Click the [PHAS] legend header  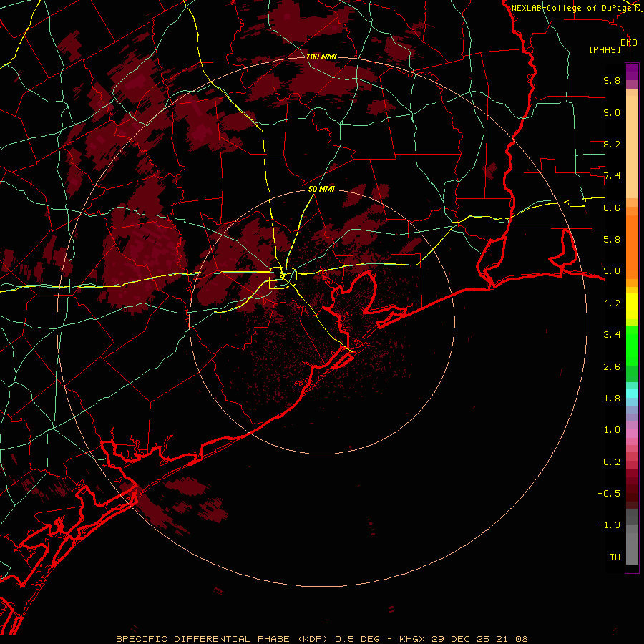[605, 49]
